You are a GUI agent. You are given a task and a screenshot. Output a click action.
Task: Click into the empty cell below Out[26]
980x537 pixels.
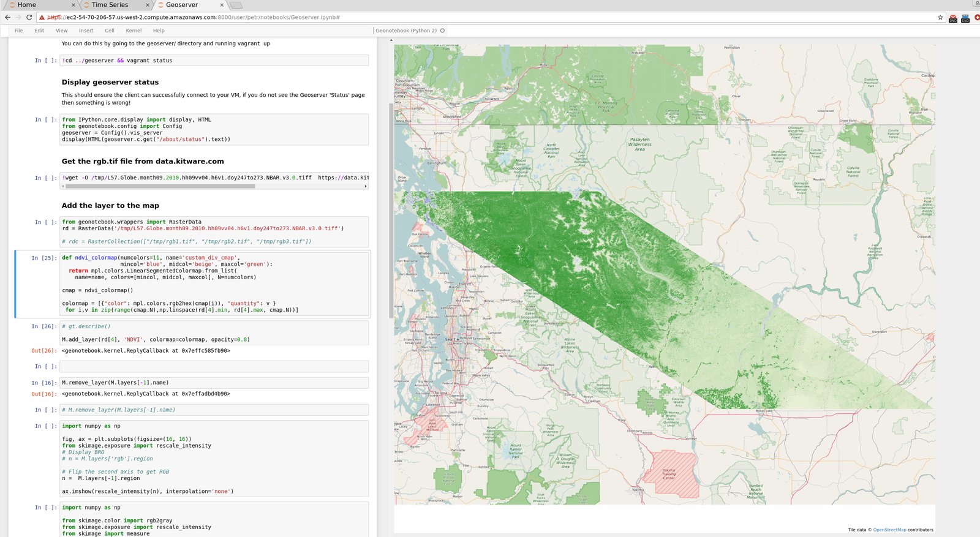214,366
